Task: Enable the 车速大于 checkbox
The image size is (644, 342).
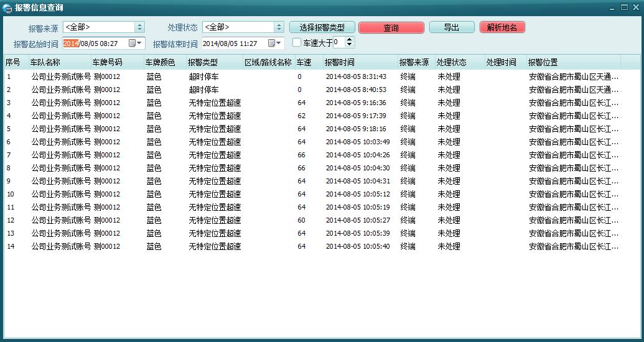Action: pos(297,43)
